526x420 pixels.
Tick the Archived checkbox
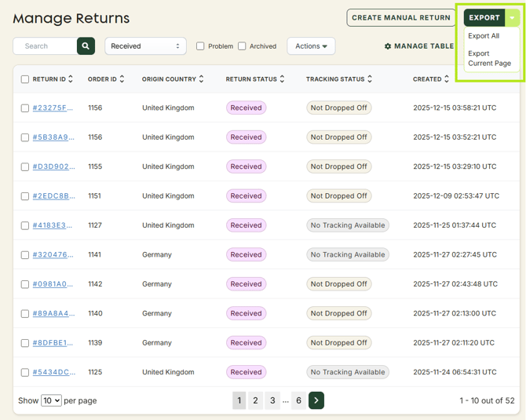242,46
